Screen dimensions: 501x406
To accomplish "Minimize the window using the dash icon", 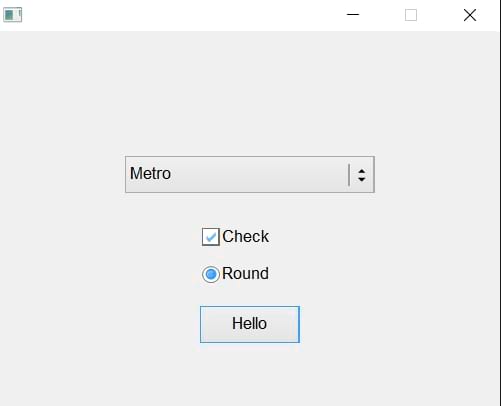I will pyautogui.click(x=353, y=14).
